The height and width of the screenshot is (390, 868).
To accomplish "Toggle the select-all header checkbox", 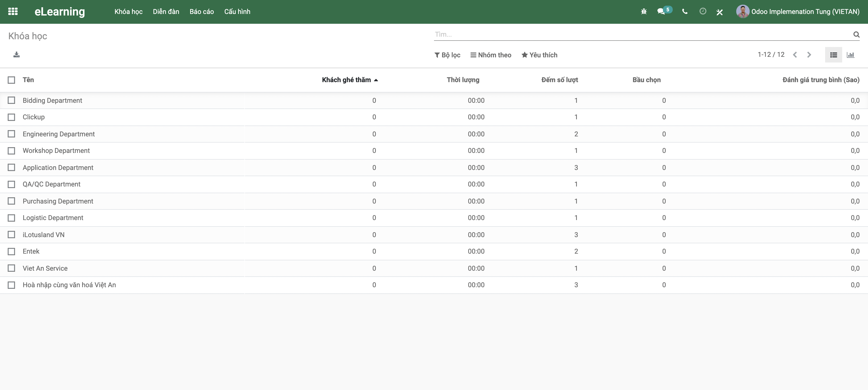I will [x=11, y=80].
